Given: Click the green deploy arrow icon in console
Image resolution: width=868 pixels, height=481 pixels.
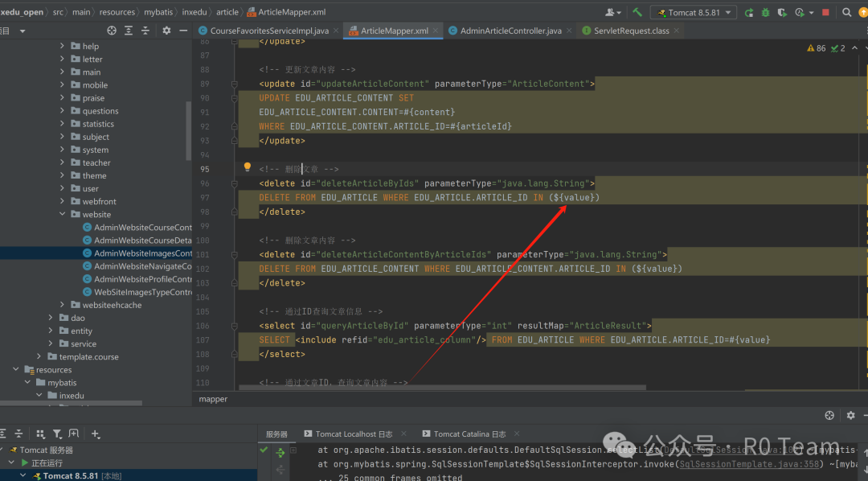Looking at the screenshot, I should click(280, 454).
